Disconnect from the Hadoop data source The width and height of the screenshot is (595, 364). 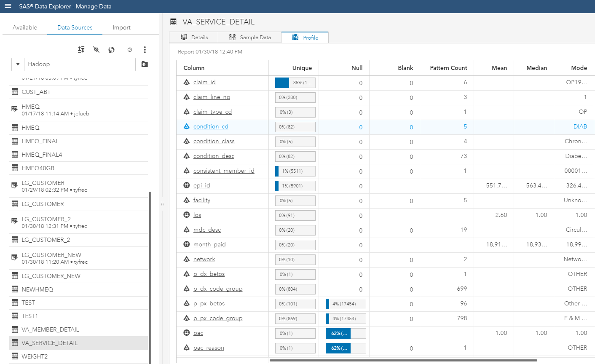point(96,49)
